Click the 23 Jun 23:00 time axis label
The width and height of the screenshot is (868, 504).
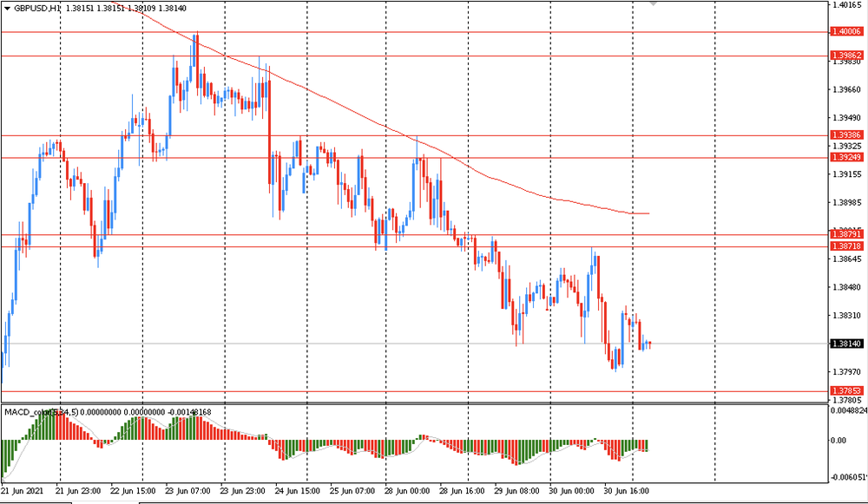coord(242,491)
